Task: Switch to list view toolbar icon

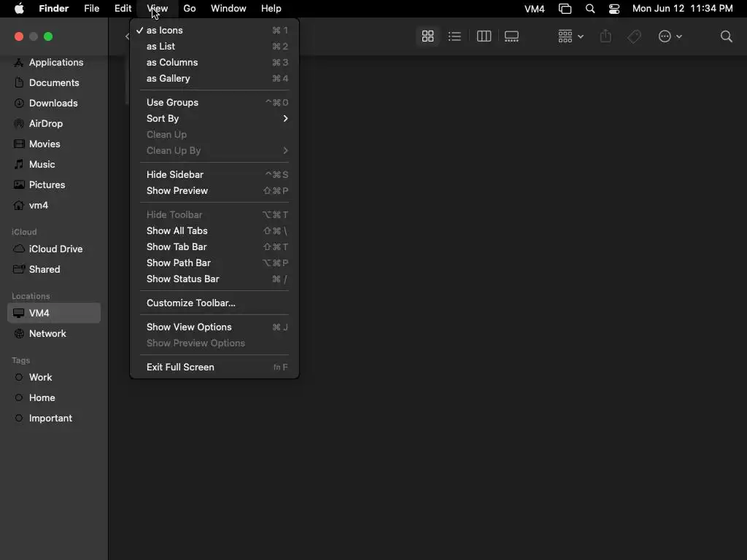Action: point(454,36)
